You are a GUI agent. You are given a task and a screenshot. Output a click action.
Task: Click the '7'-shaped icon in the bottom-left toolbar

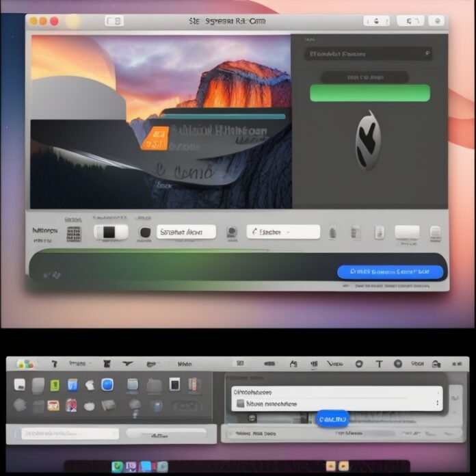click(x=54, y=364)
